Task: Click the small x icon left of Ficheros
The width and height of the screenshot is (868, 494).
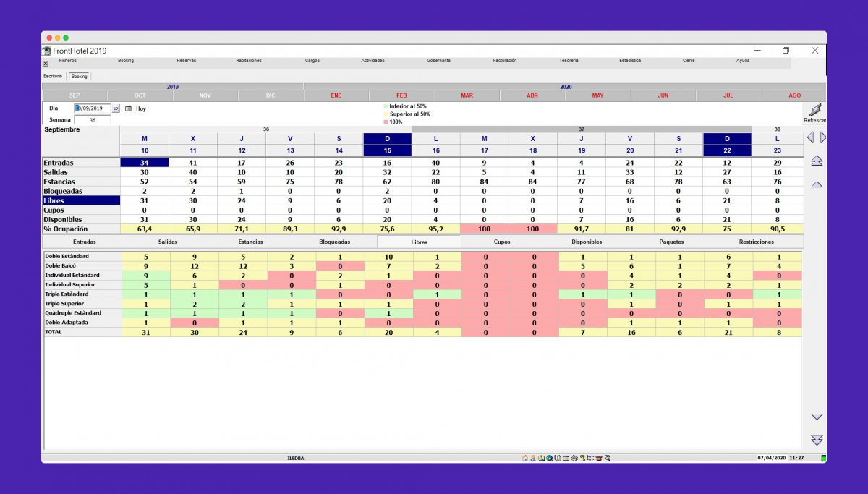Action: 46,64
